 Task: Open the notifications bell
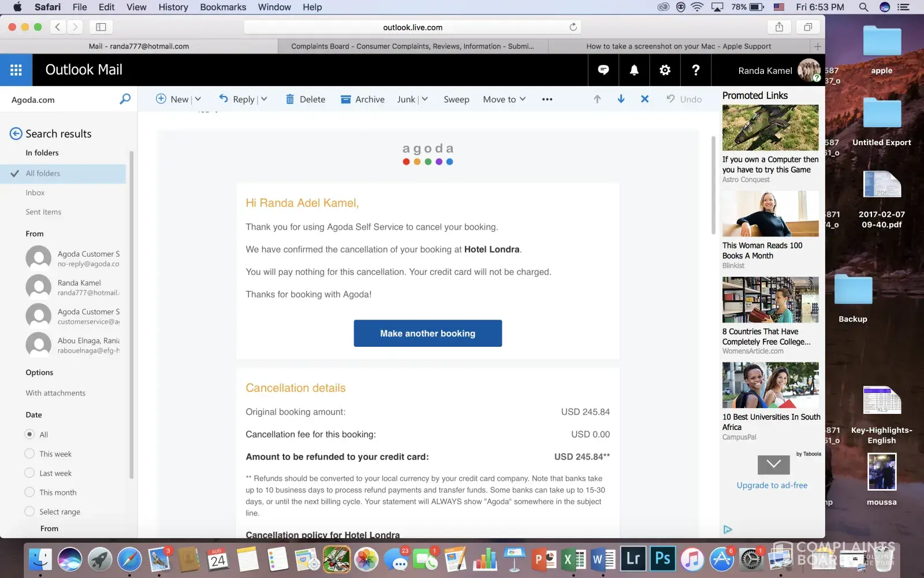coord(634,70)
